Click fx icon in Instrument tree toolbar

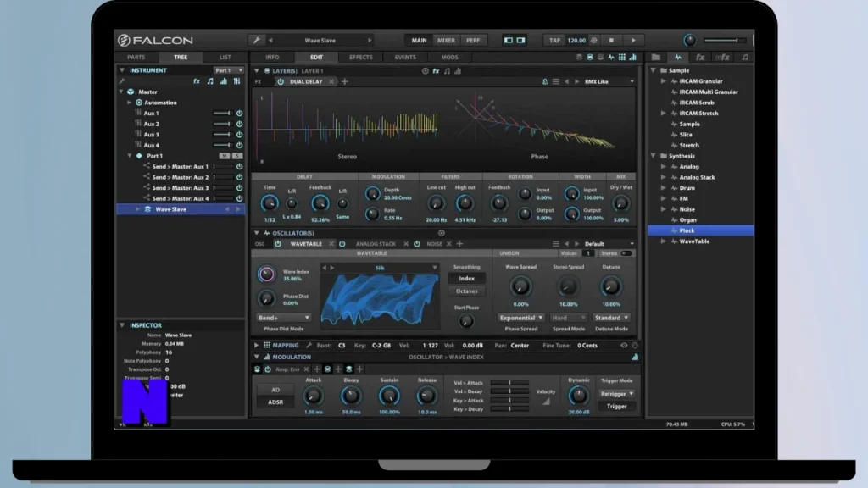(x=197, y=81)
